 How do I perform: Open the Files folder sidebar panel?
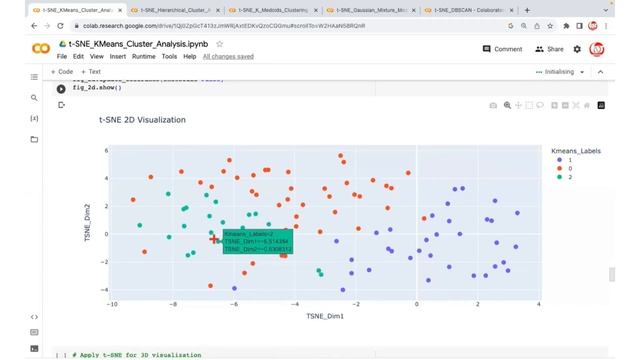[x=34, y=139]
